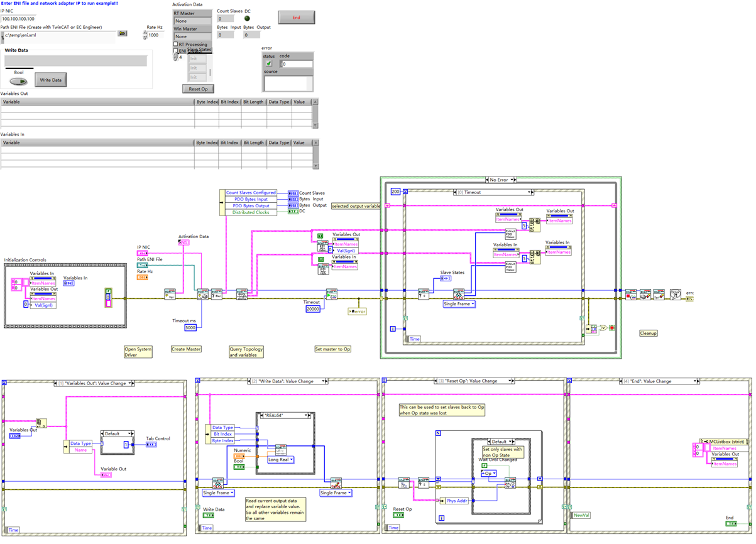
Task: Toggle the Bool switch under Write Data
Action: point(18,80)
